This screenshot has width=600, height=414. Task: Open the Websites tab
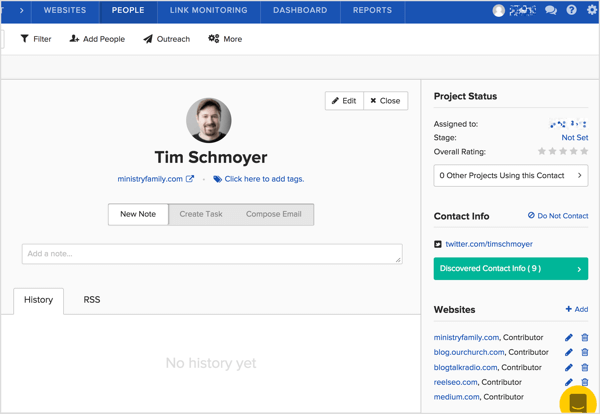[x=65, y=10]
